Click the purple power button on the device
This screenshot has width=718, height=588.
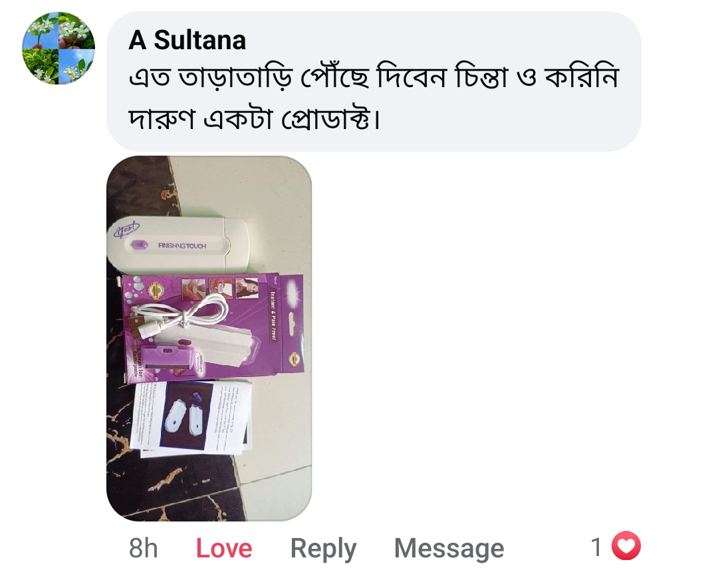(139, 245)
